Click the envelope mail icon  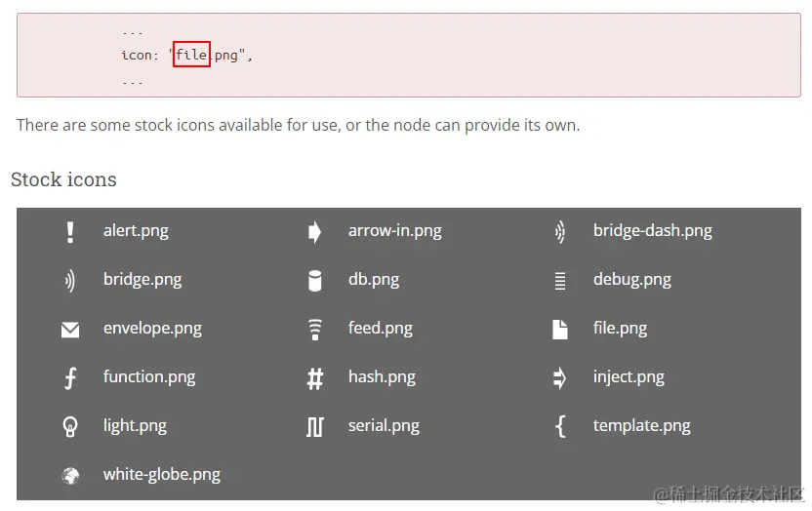(x=70, y=330)
